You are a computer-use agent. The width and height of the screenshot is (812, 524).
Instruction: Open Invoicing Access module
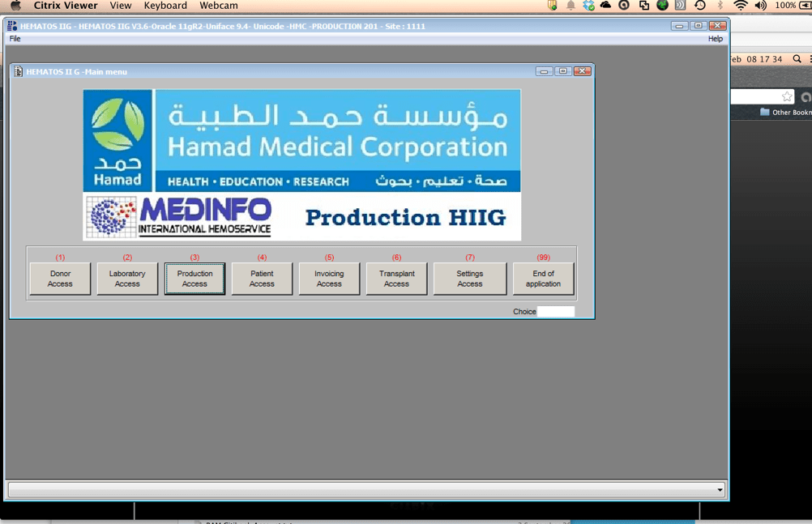coord(329,279)
